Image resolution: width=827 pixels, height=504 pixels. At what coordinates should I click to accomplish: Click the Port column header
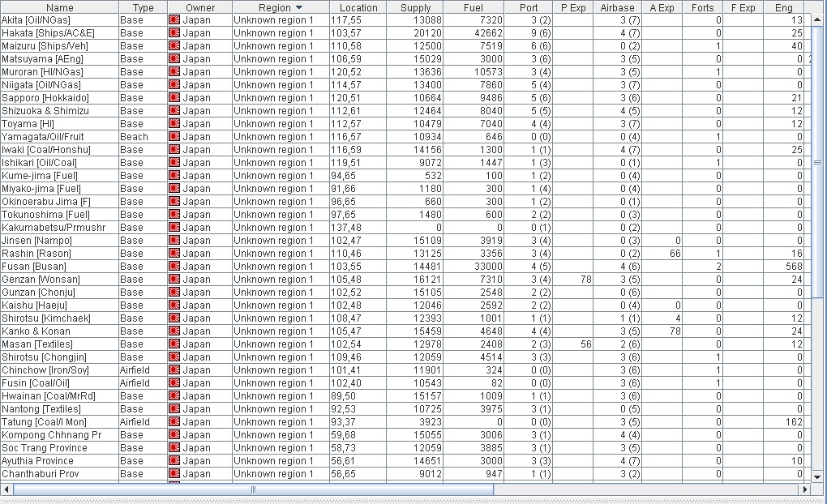[529, 7]
